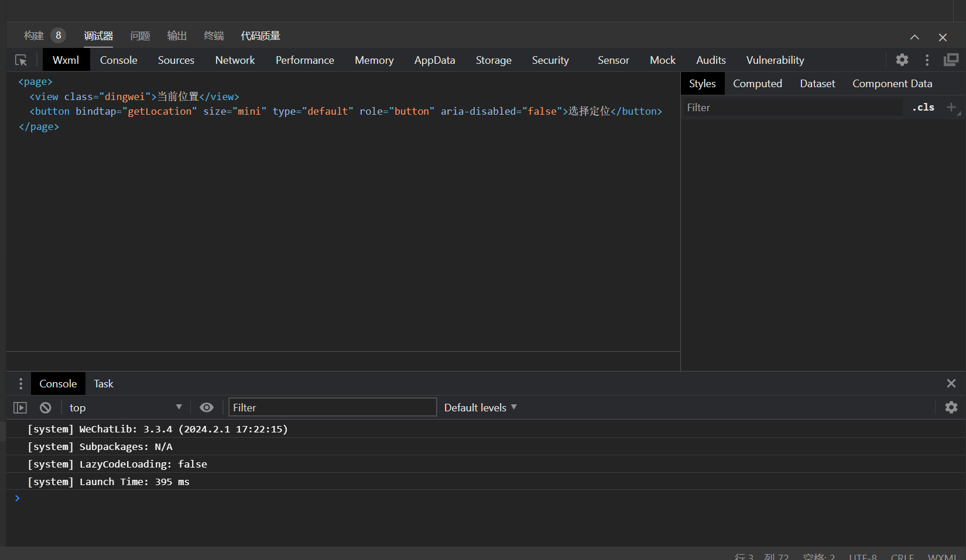
Task: Select the opening <page> node
Action: (36, 81)
